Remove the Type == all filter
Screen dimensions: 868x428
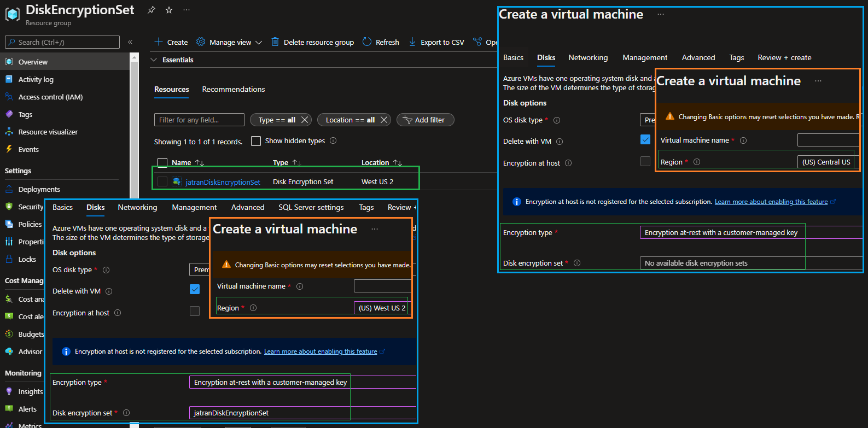click(305, 120)
